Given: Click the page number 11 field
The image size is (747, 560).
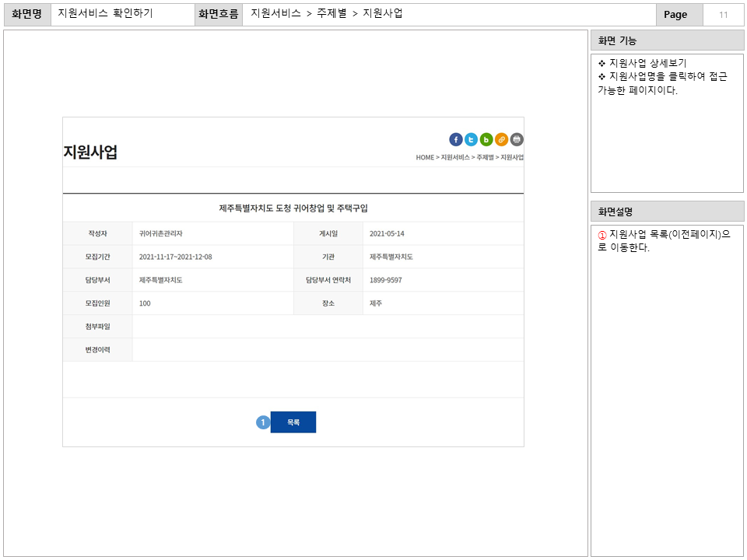Looking at the screenshot, I should point(723,15).
